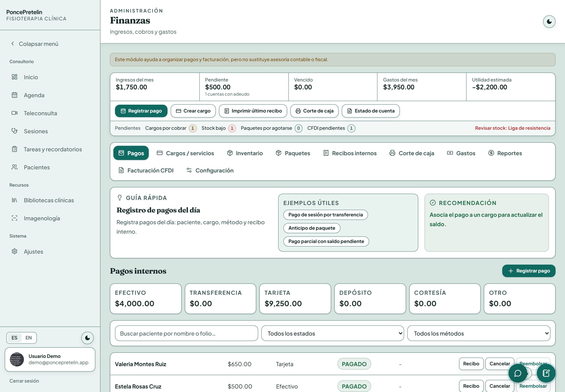Screen dimensions: 565x392
Task: Click Reembolsar for Estela Rosas Cruz
Action: (533, 386)
